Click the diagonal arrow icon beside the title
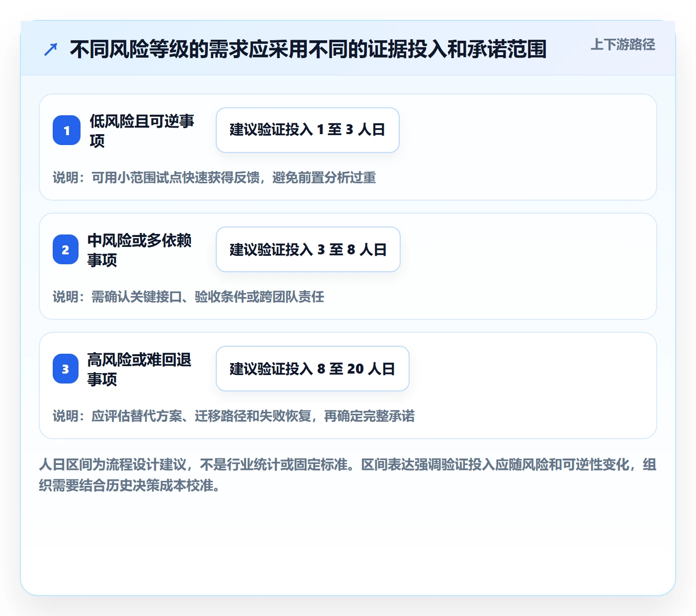 tap(51, 49)
